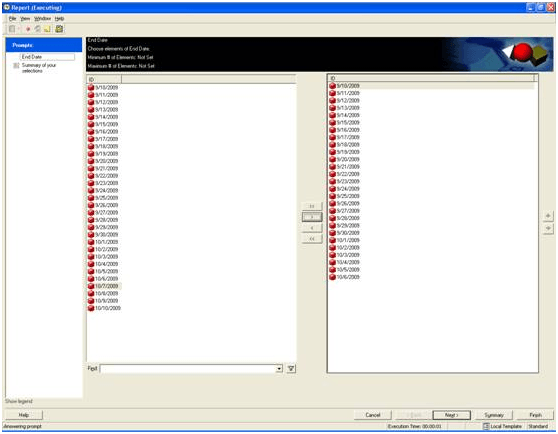The image size is (558, 434).
Task: Click the first grey grid toolbar icon
Action: click(x=12, y=29)
